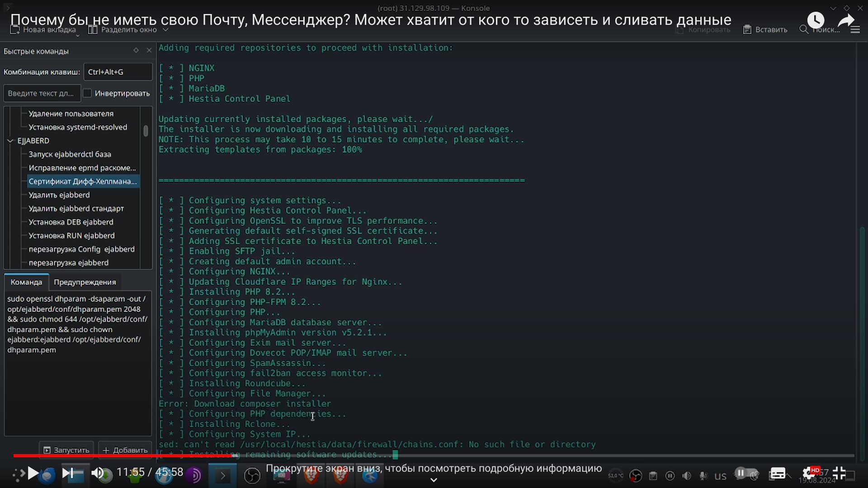This screenshot has width=868, height=488.
Task: Play the video
Action: click(x=33, y=473)
